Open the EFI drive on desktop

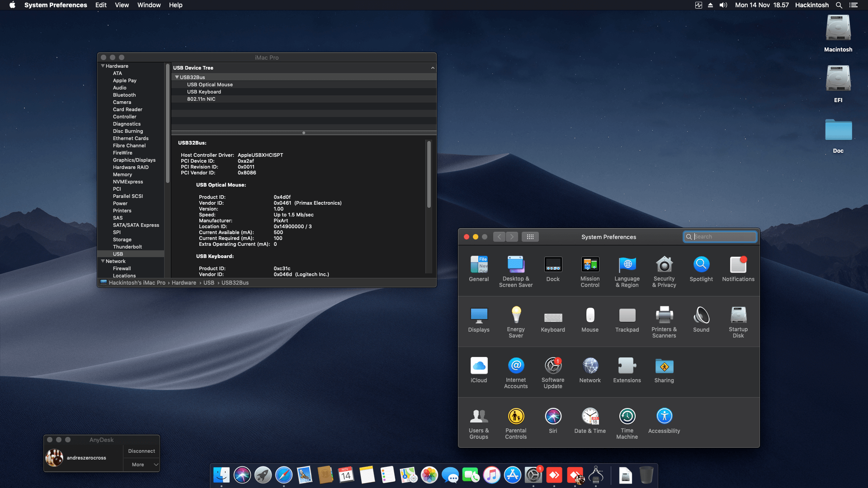click(x=838, y=84)
